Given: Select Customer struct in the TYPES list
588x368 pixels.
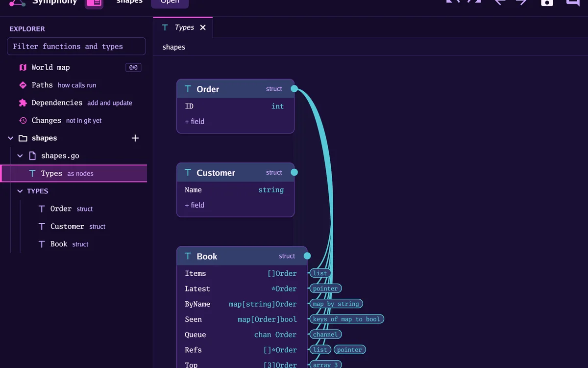Looking at the screenshot, I should click(73, 226).
